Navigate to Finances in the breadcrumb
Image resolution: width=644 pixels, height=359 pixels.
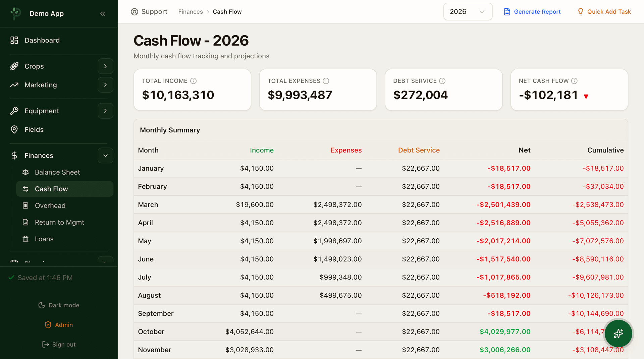191,11
